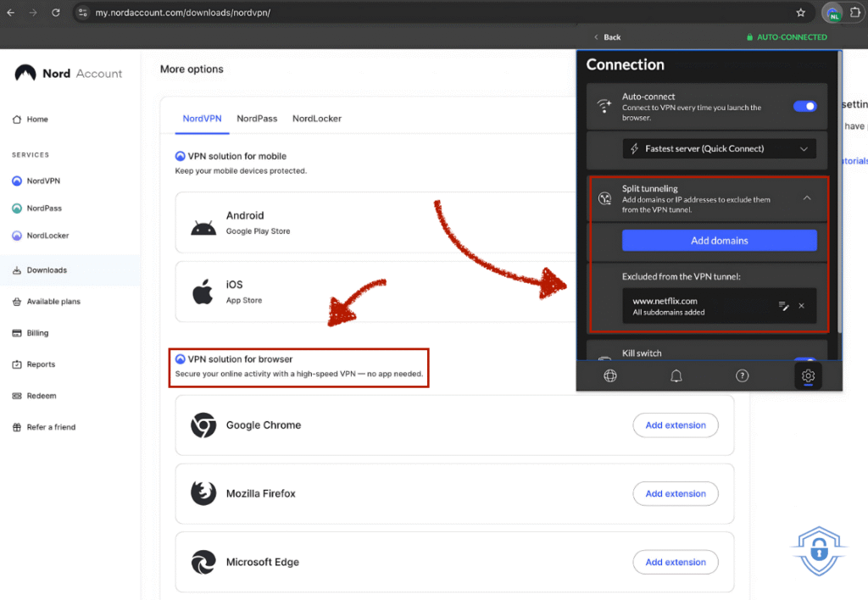Click the AUTO-CONNECTED status text
This screenshot has height=600, width=868.
tap(792, 37)
